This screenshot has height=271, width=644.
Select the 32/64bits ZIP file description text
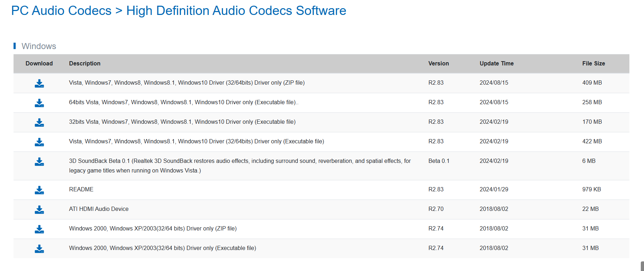coord(187,83)
